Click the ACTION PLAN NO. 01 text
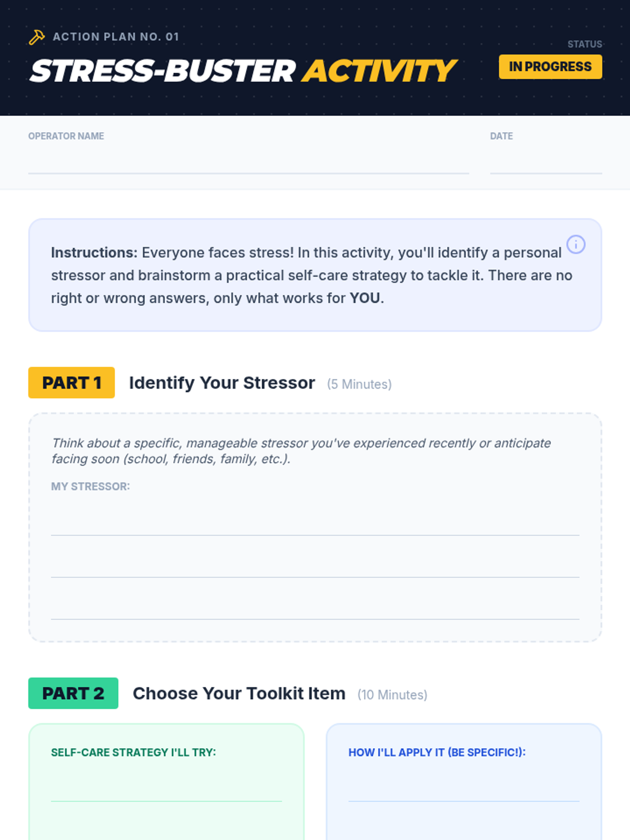Screen dimensions: 630x840 click(116, 37)
